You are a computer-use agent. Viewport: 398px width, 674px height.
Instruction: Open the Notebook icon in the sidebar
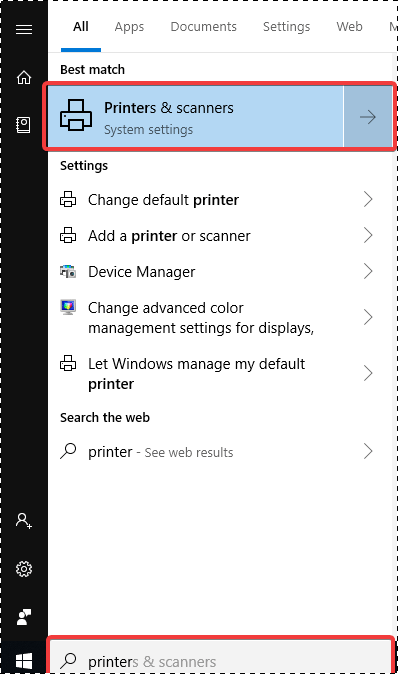23,125
